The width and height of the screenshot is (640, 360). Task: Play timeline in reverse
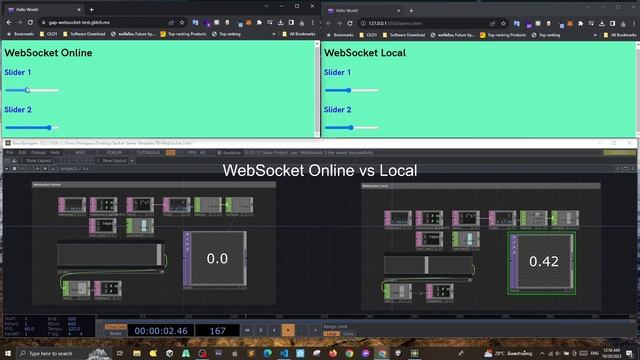pos(274,330)
